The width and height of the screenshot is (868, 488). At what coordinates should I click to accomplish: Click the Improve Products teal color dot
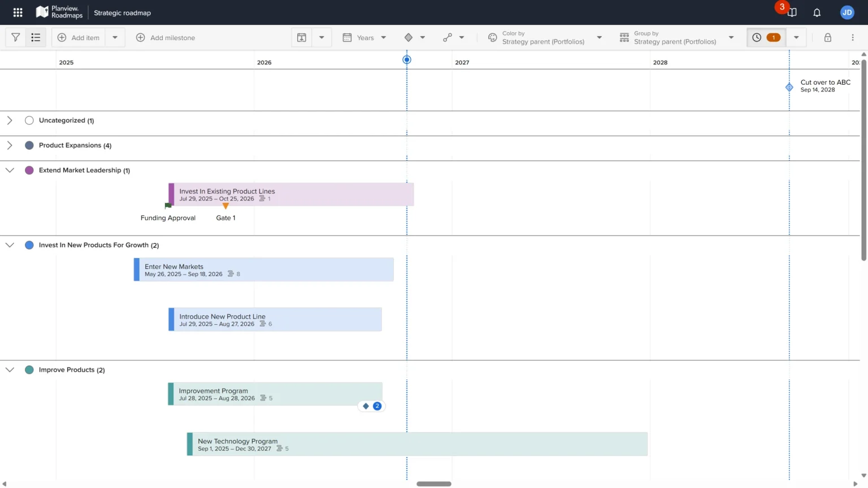click(x=29, y=370)
